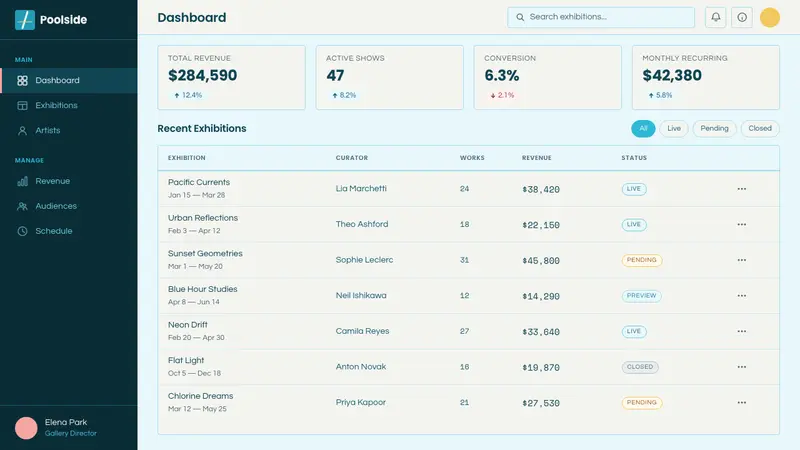The width and height of the screenshot is (800, 450).
Task: Go to Artists in the sidebar
Action: click(68, 131)
